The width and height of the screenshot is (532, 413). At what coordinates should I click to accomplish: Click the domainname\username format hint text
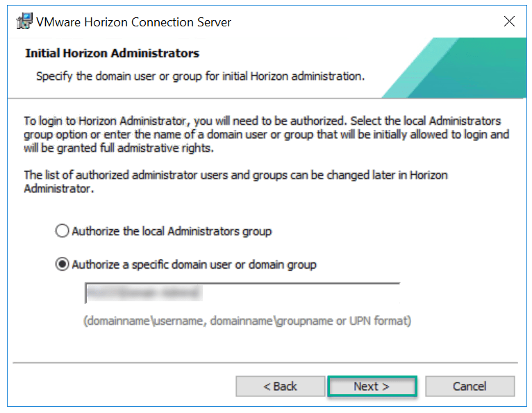coord(247,321)
